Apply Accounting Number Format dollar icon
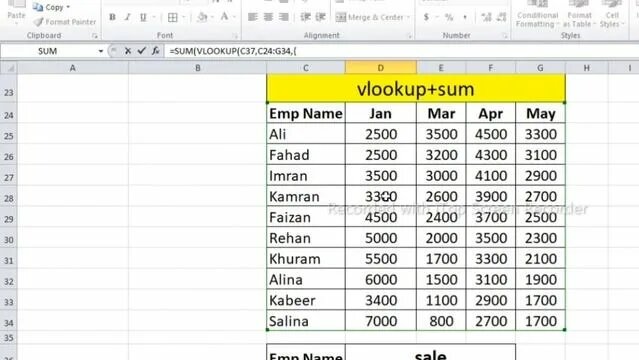 426,17
